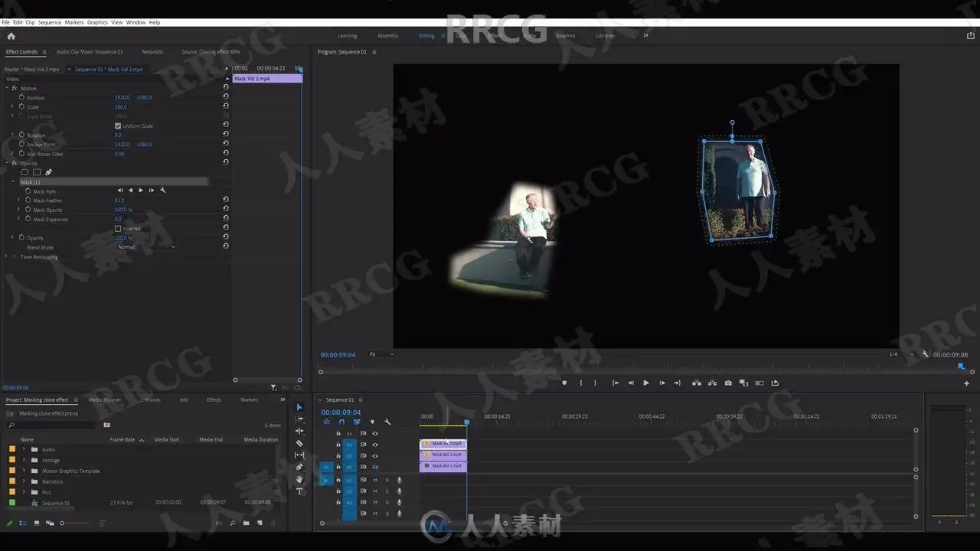Collapse the Motion effect section

click(x=7, y=88)
